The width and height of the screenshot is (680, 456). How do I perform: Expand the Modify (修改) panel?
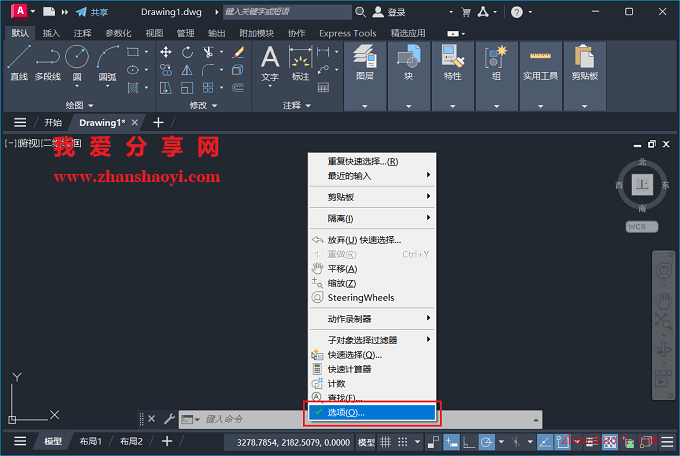point(203,105)
